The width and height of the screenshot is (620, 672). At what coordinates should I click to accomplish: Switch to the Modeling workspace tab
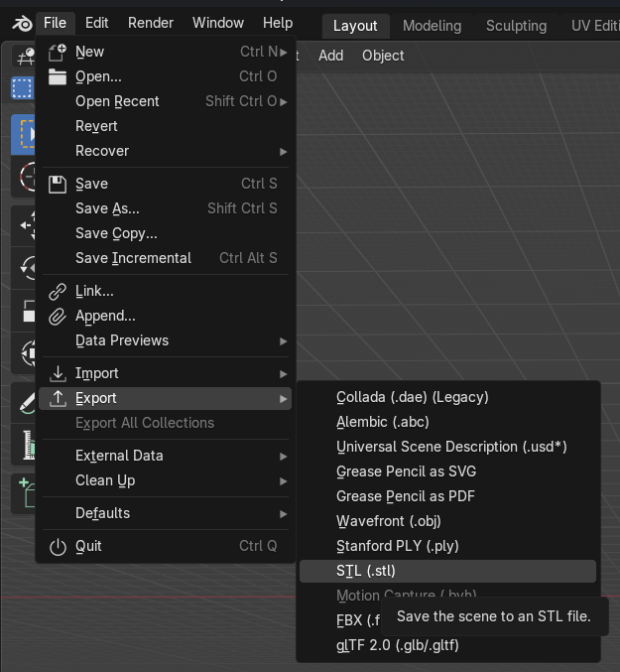433,26
